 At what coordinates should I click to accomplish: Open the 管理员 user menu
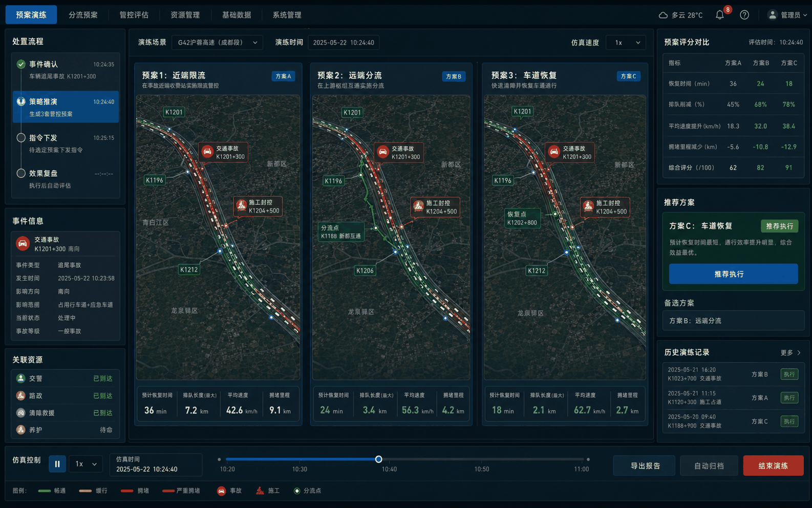coord(787,15)
